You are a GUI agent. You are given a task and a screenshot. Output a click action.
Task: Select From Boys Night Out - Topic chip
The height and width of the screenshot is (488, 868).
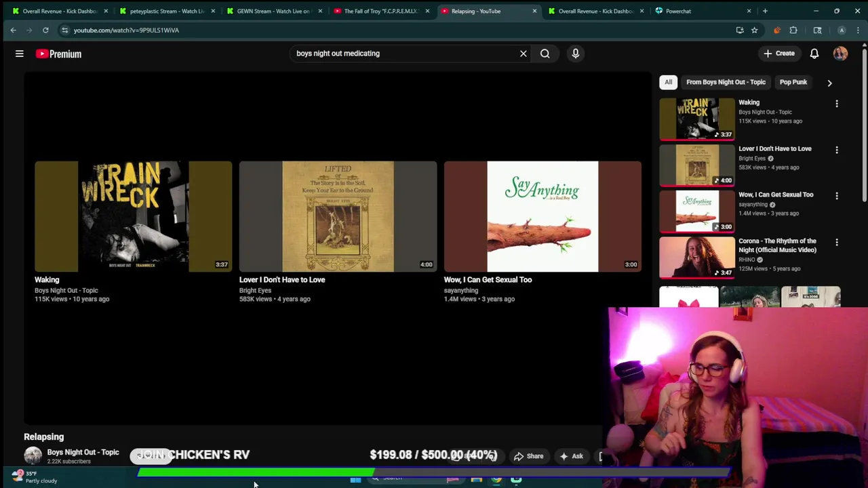click(x=726, y=82)
